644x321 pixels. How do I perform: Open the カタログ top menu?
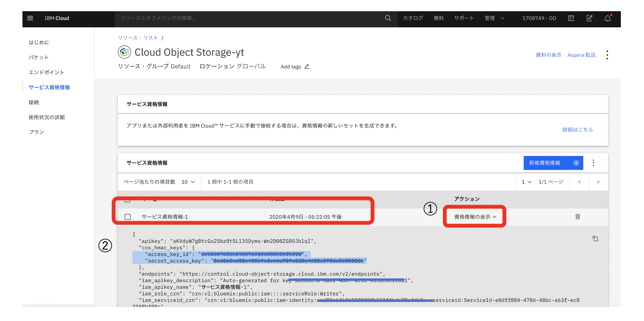point(413,18)
